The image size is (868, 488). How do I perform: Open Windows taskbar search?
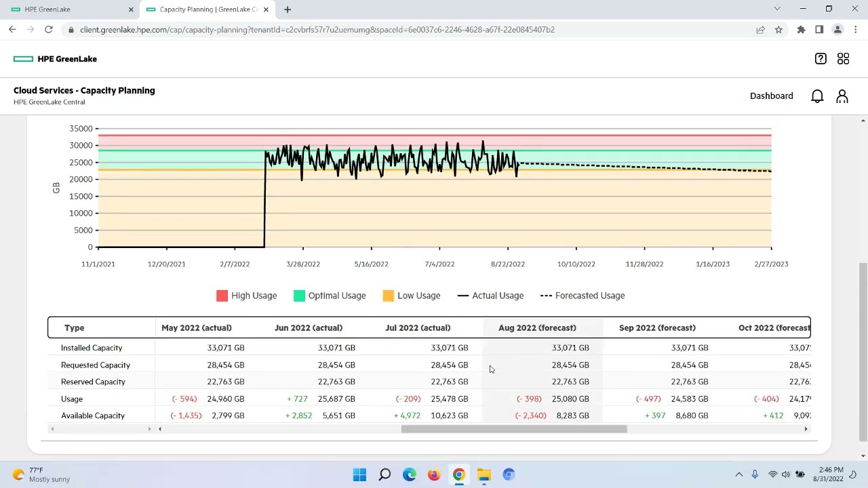(x=384, y=474)
